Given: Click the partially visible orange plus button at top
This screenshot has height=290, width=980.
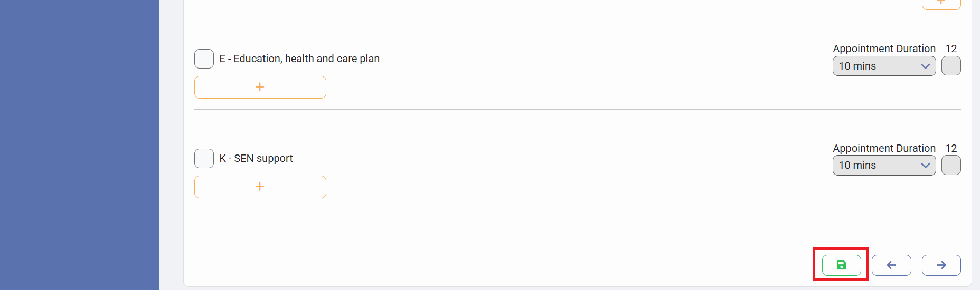Looking at the screenshot, I should click(x=941, y=4).
